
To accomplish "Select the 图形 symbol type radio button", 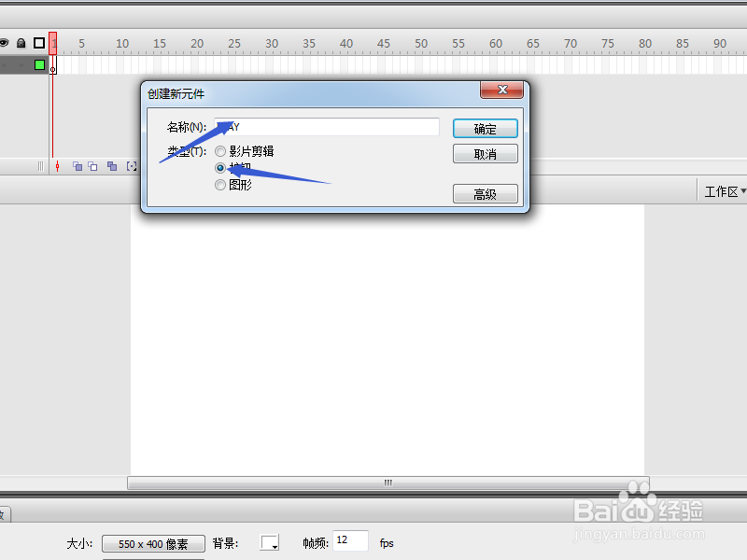I will click(220, 184).
